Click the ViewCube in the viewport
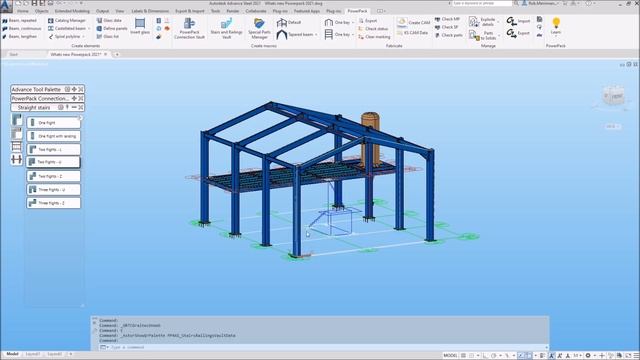The image size is (640, 360). coord(613,96)
